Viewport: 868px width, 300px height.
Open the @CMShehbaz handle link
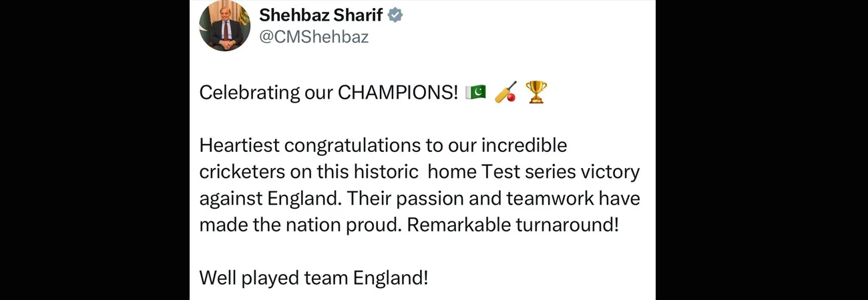(313, 37)
